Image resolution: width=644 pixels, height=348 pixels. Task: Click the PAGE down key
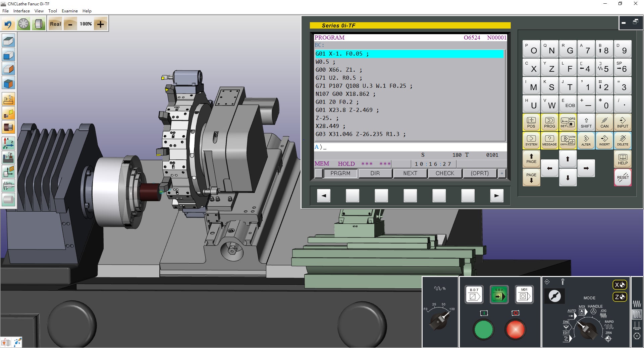coord(531,177)
